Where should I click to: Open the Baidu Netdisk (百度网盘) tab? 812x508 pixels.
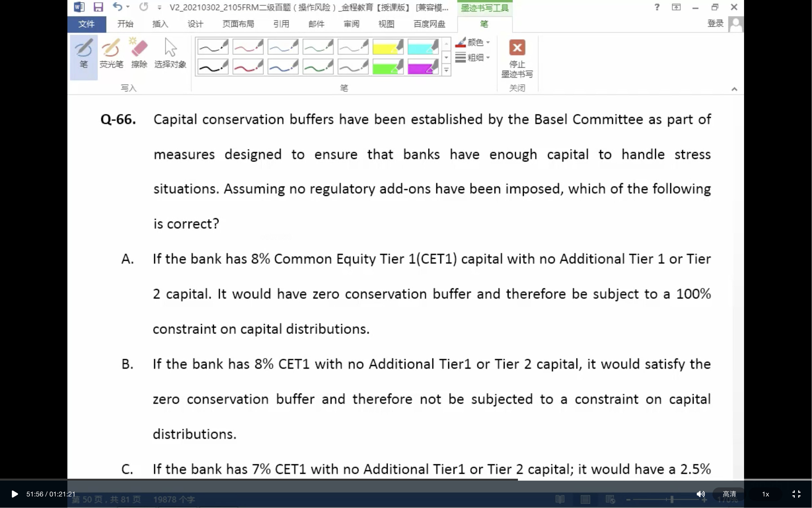click(429, 24)
